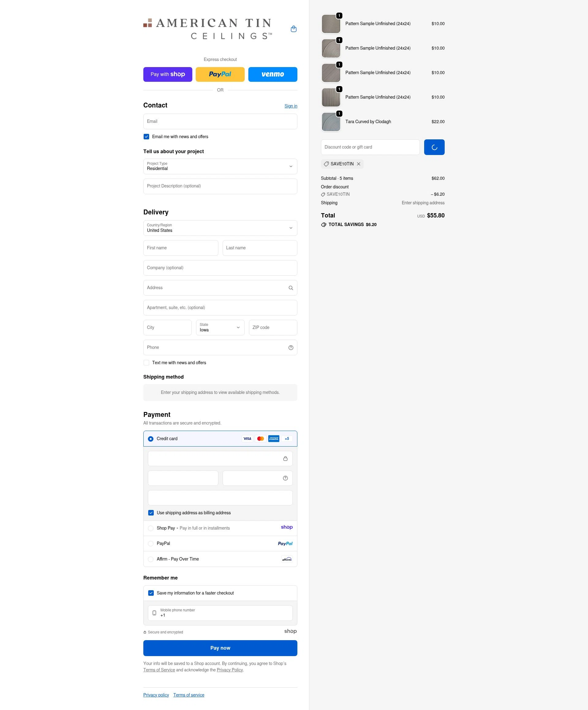Toggle Use shipping address as billing address
Screen dimensions: 588x710
coord(151,513)
